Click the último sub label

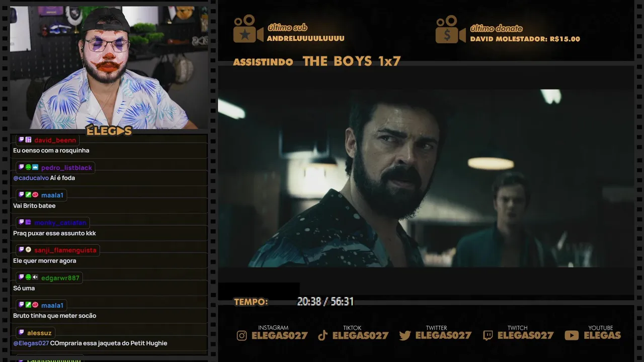pos(287,28)
